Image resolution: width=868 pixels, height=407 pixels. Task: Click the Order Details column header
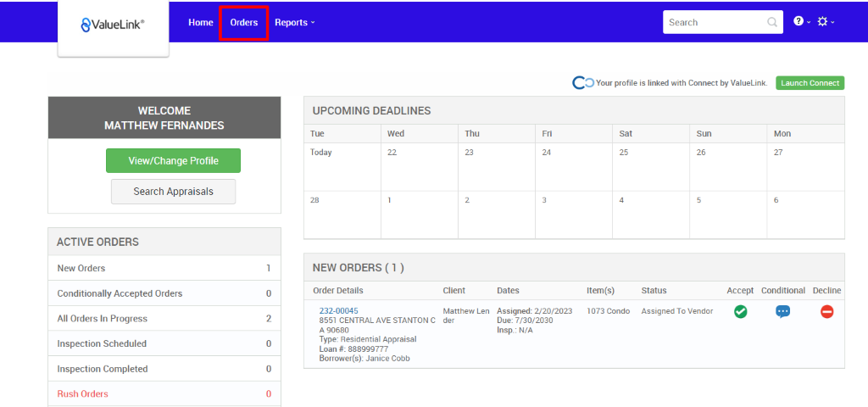(337, 291)
